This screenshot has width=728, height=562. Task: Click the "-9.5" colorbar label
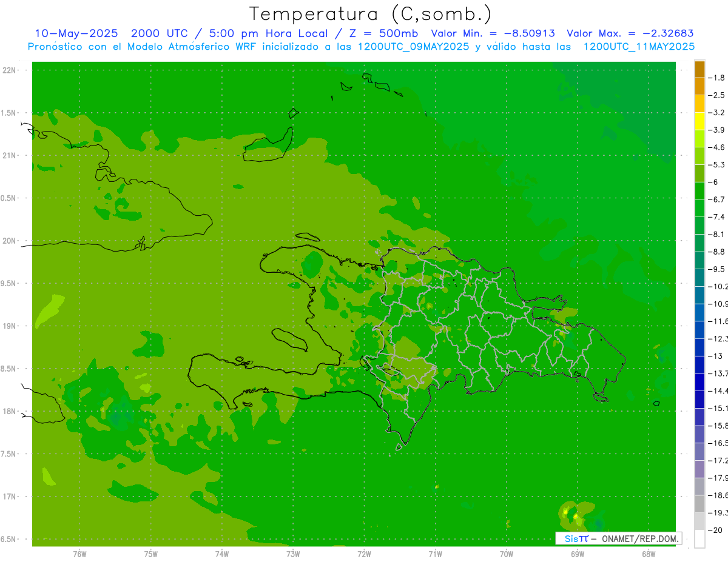coord(716,269)
